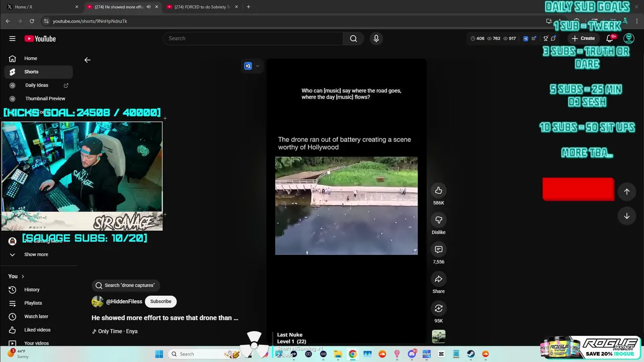Open History in sidebar
Viewport: 644px width, 362px height.
(38, 290)
